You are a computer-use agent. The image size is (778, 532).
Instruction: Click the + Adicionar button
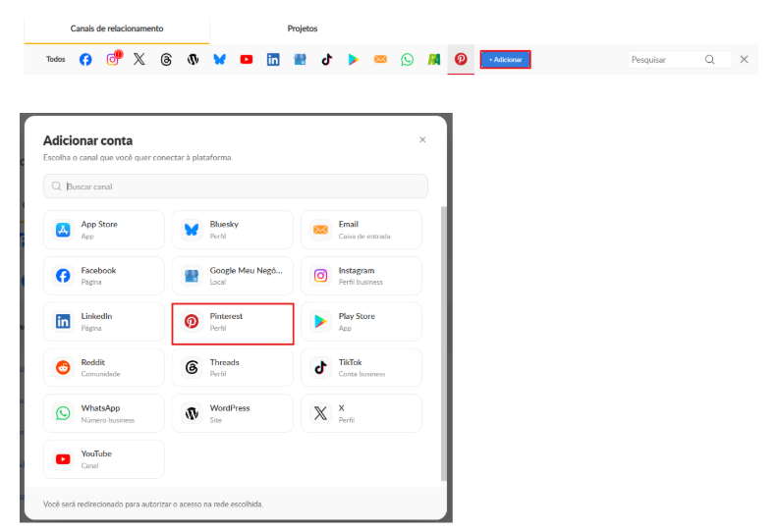(505, 60)
